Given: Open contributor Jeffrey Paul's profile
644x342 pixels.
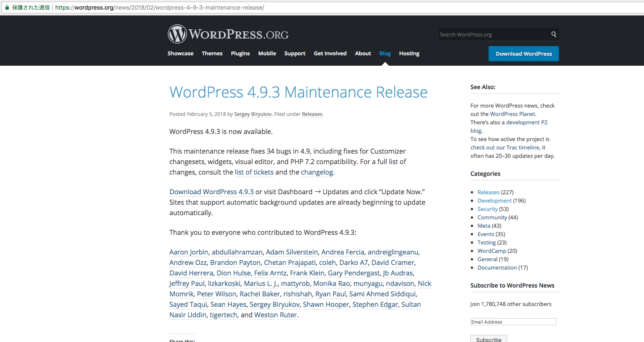Looking at the screenshot, I should [187, 283].
